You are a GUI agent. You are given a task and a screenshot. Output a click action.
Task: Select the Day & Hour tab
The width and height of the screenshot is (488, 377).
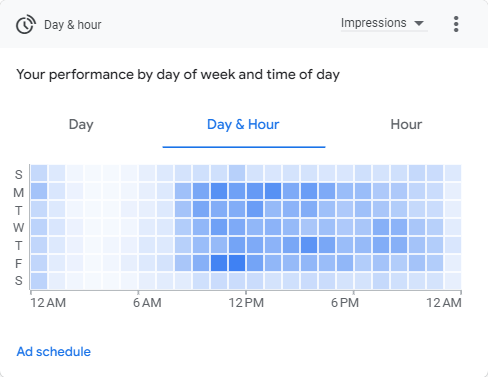pos(243,124)
